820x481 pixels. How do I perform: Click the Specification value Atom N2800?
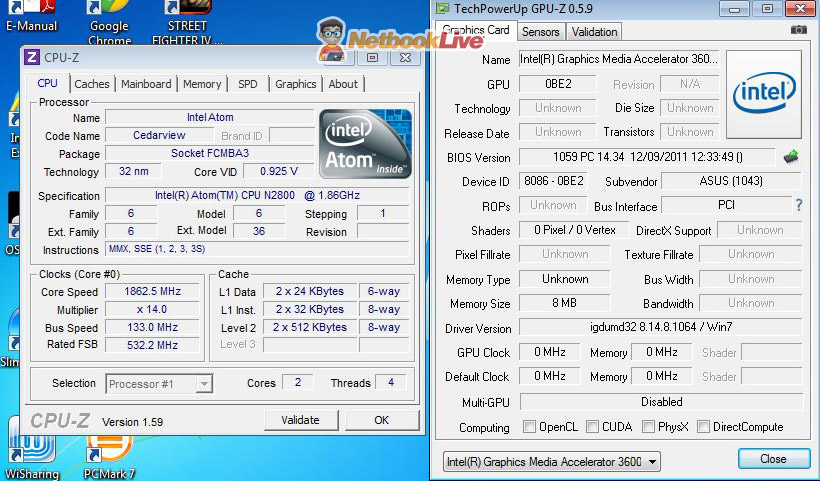coord(257,196)
